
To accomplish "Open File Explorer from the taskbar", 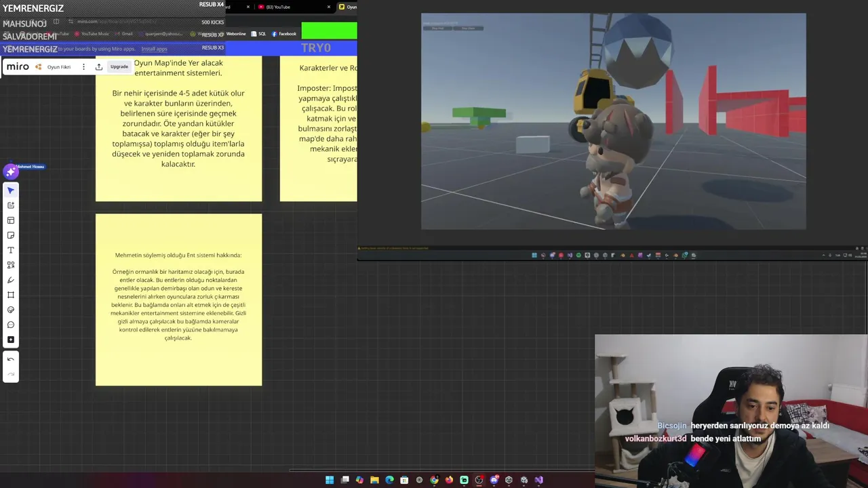I will [374, 480].
